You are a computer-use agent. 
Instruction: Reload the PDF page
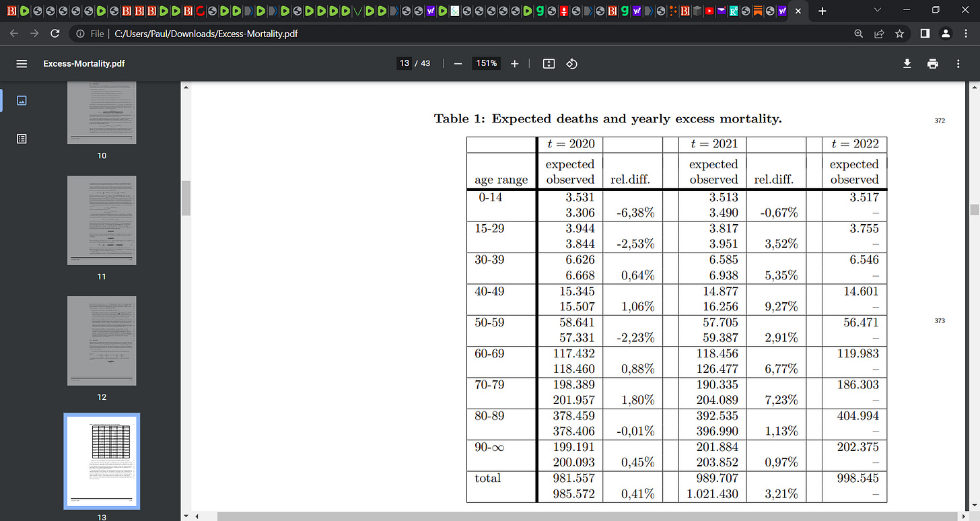pyautogui.click(x=55, y=33)
